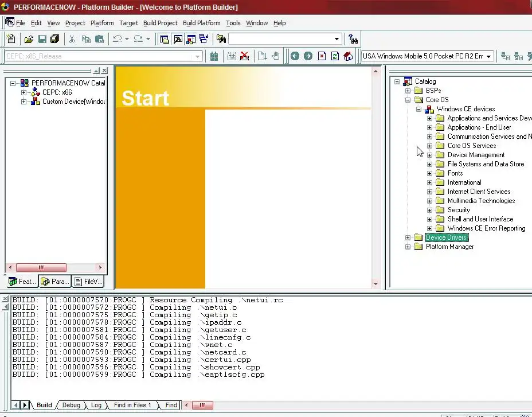This screenshot has height=417, width=532.
Task: Click the Redo arrow icon
Action: pos(138,39)
